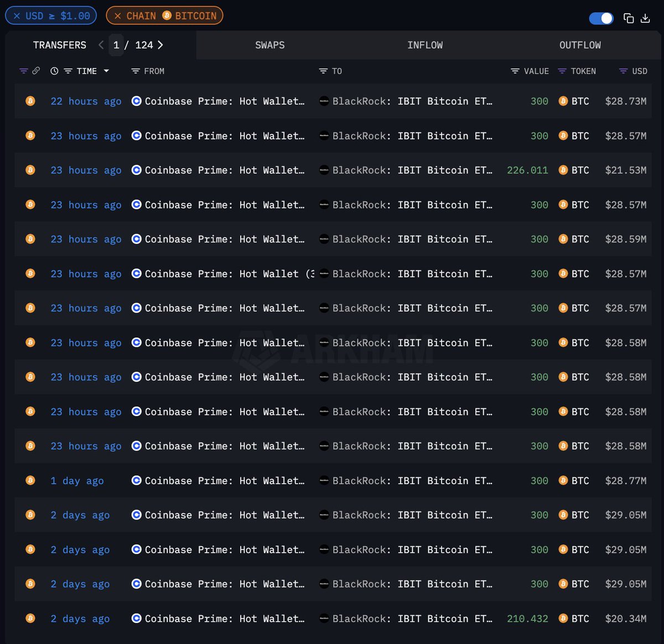Click the copy table icon
Image resolution: width=664 pixels, height=644 pixels.
click(629, 18)
